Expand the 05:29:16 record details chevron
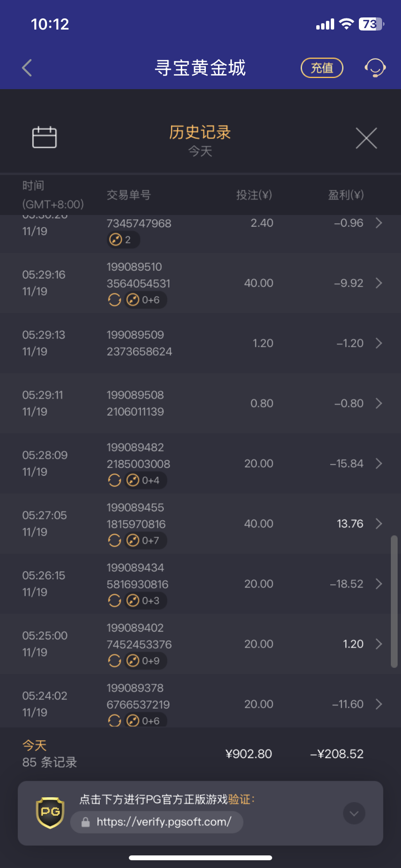The width and height of the screenshot is (401, 868). 379,283
